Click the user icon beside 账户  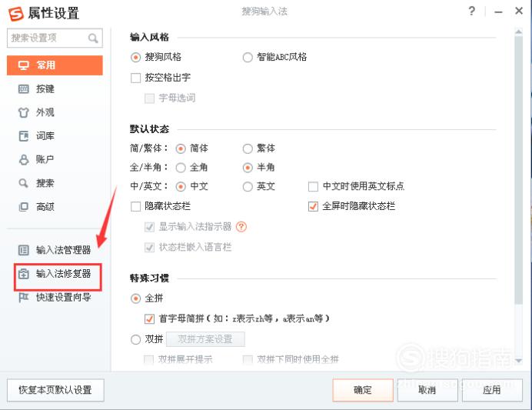point(23,159)
